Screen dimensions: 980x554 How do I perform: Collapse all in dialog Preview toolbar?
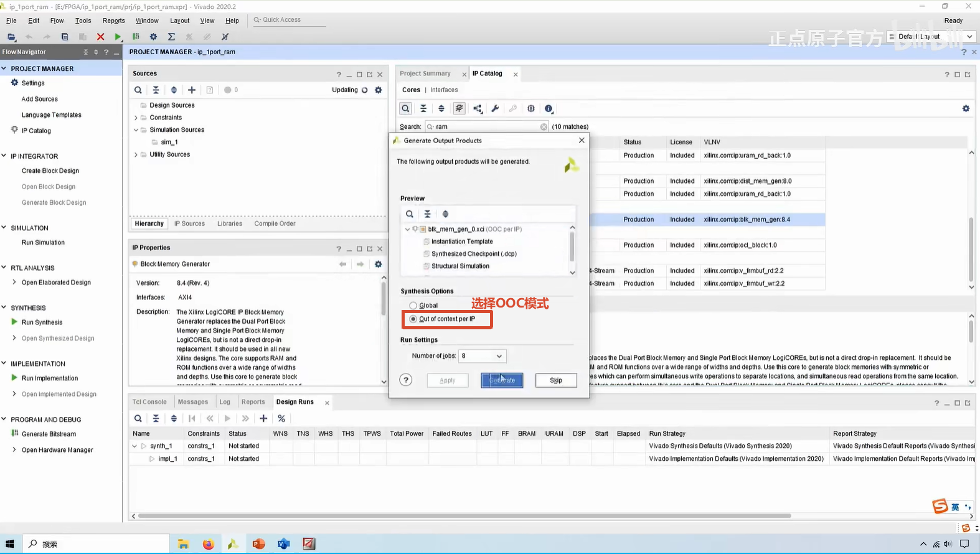point(427,214)
